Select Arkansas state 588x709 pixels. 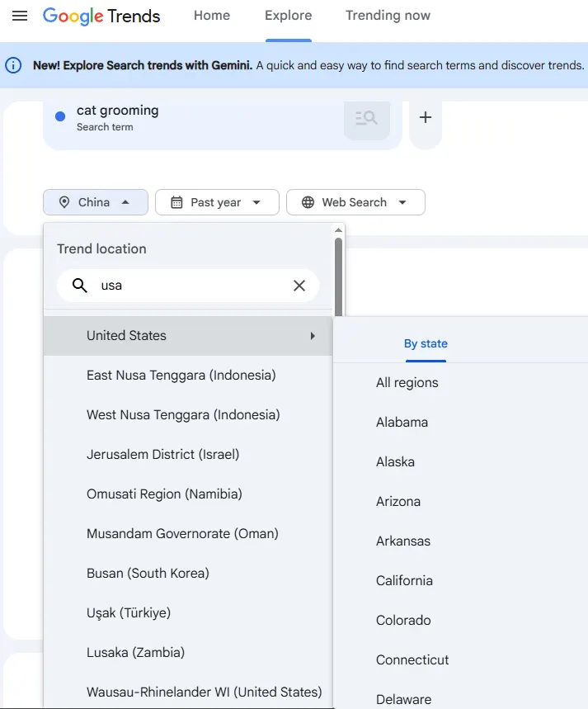tap(460, 541)
